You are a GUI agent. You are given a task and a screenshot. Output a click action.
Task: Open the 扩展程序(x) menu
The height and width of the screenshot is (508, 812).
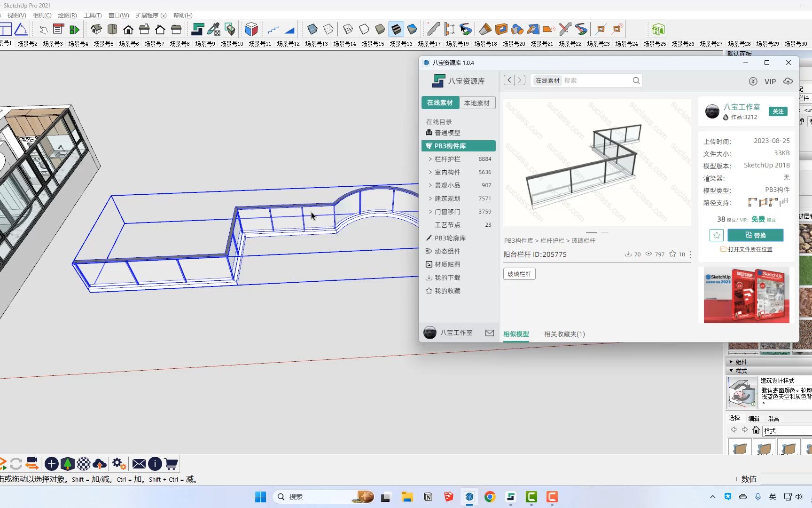[x=151, y=15]
